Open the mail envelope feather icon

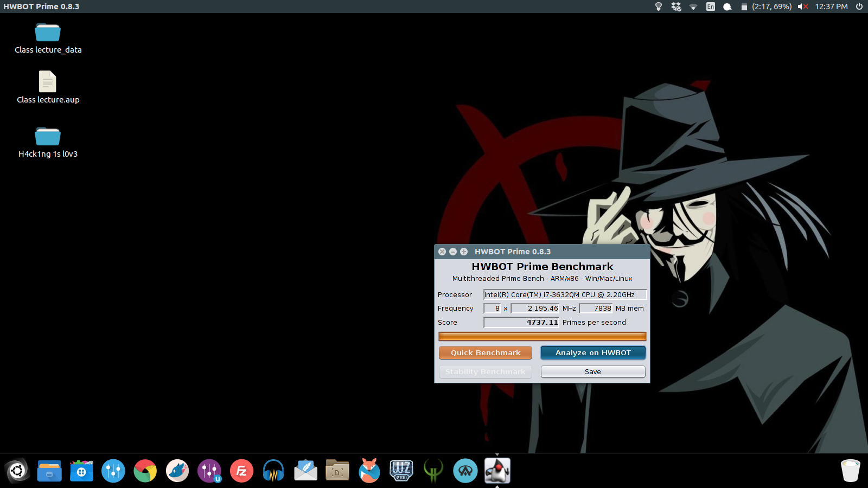[x=305, y=471]
